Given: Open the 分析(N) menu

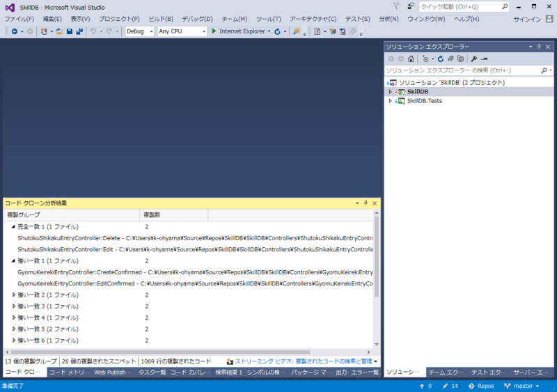Looking at the screenshot, I should (389, 19).
